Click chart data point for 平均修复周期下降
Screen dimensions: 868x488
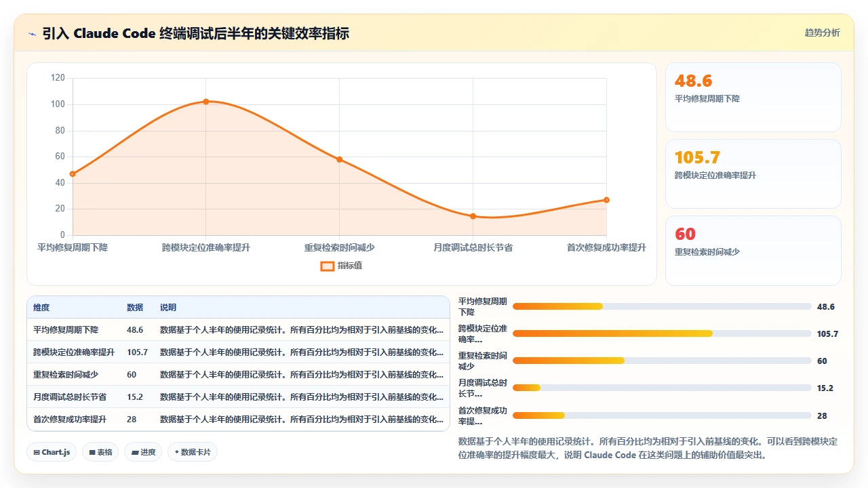coord(73,174)
